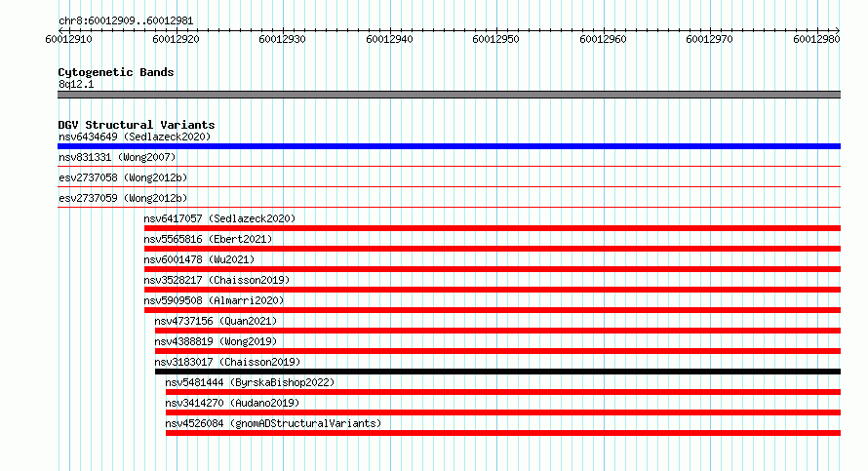Image resolution: width=868 pixels, height=471 pixels.
Task: Click ruler coordinate 60012930
Action: (282, 39)
